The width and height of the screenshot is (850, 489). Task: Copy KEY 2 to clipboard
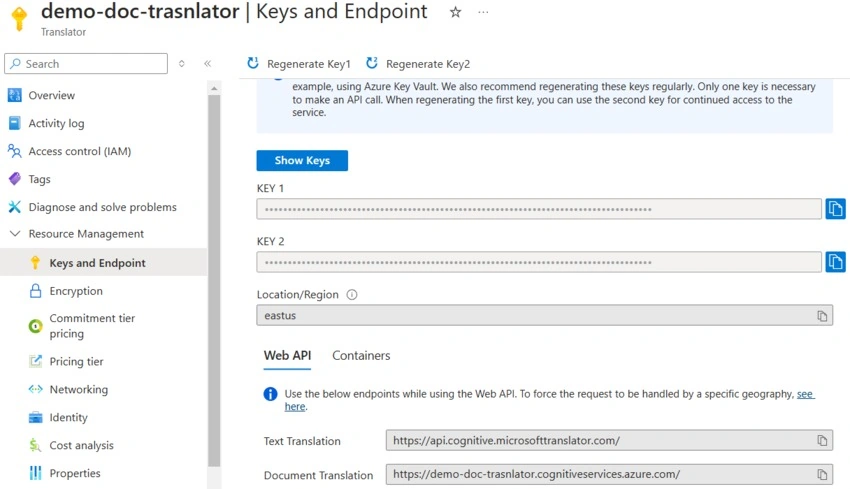[x=835, y=262]
